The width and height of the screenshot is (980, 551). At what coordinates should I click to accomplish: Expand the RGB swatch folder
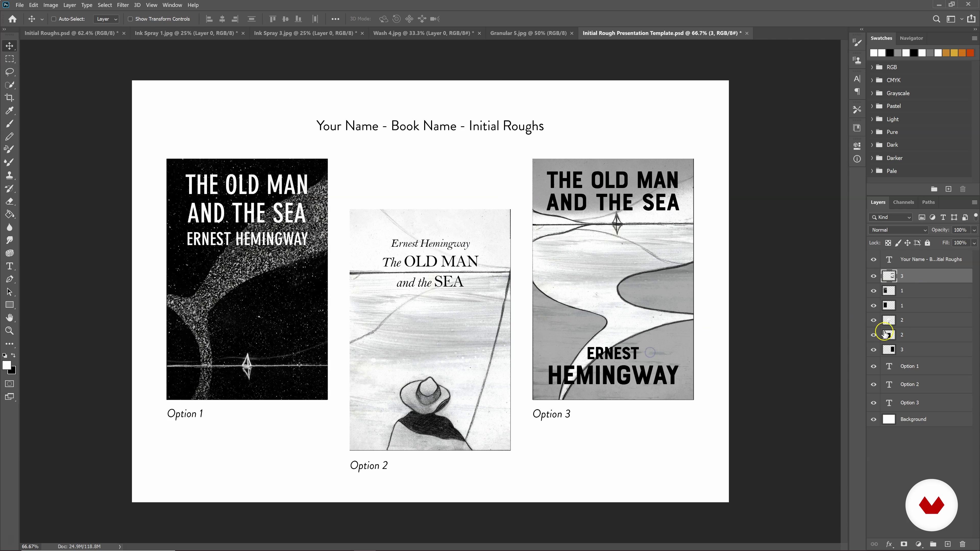click(x=872, y=67)
